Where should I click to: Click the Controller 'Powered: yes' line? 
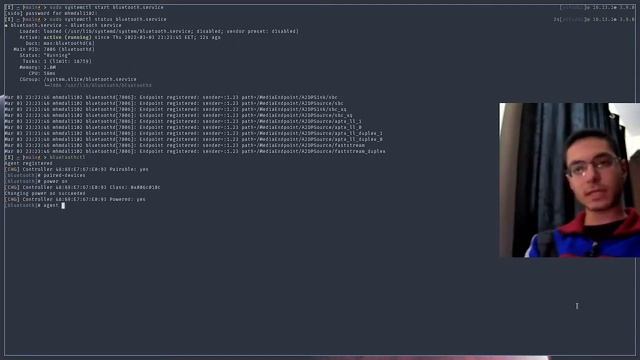click(75, 199)
